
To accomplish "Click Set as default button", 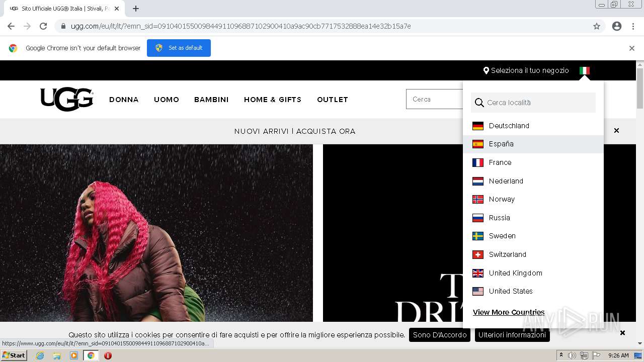I will click(179, 48).
